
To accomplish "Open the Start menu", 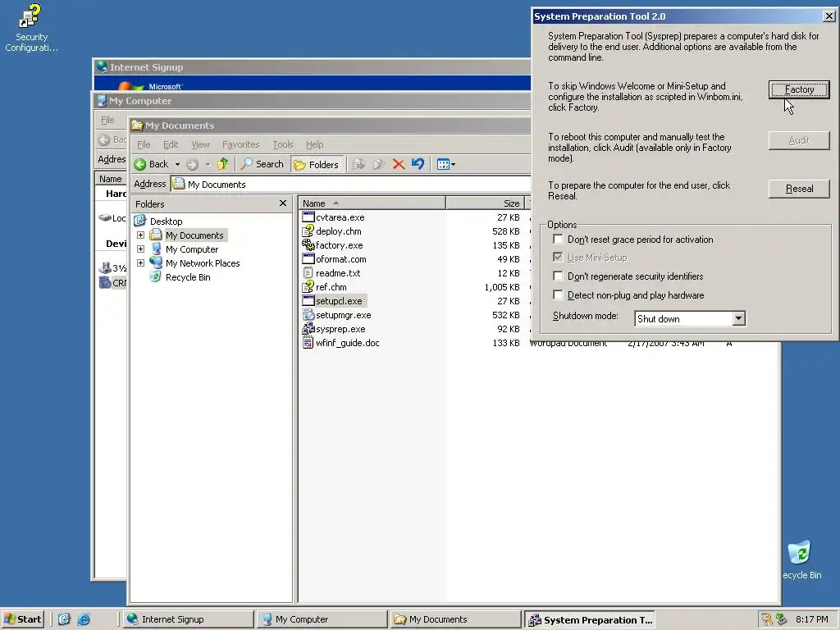I will (23, 619).
